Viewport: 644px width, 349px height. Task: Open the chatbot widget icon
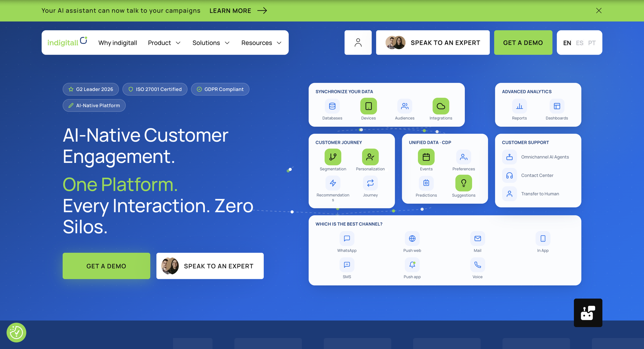[x=588, y=313]
